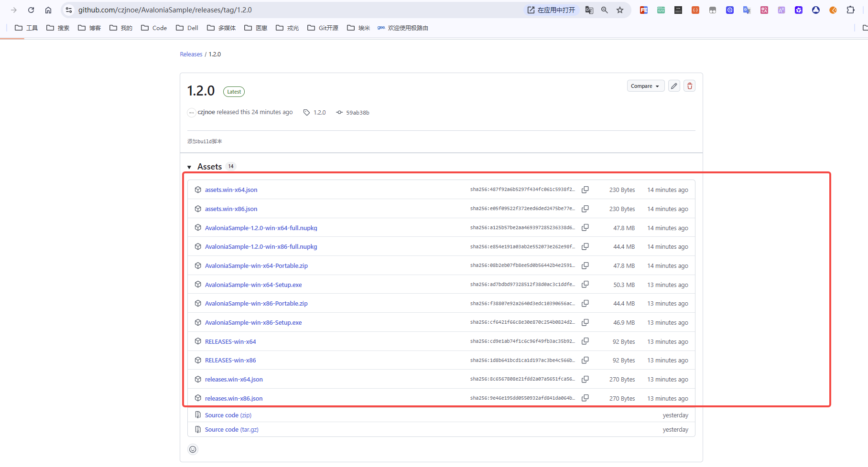The image size is (868, 467).
Task: Download AvaloniaSample-1.2.0-win-x86-full.nupkg
Action: (x=261, y=247)
